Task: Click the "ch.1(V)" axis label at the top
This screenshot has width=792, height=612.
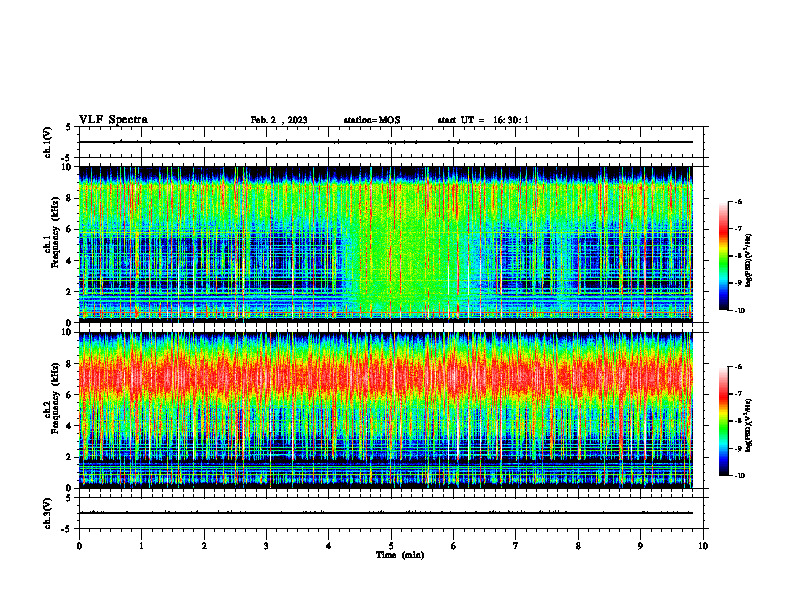Action: coord(47,142)
